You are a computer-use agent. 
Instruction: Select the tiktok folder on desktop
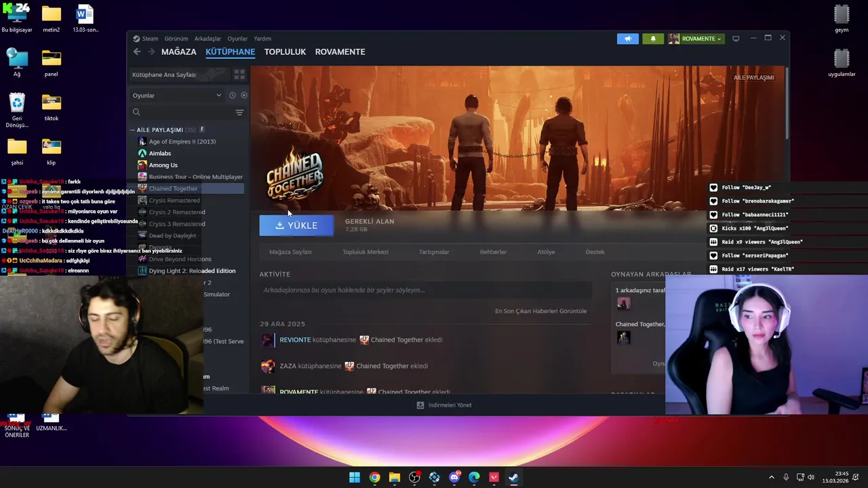[52, 107]
